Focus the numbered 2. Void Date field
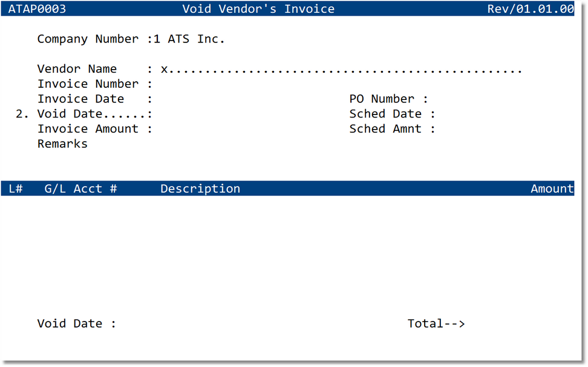The height and width of the screenshot is (367, 588). click(200, 114)
